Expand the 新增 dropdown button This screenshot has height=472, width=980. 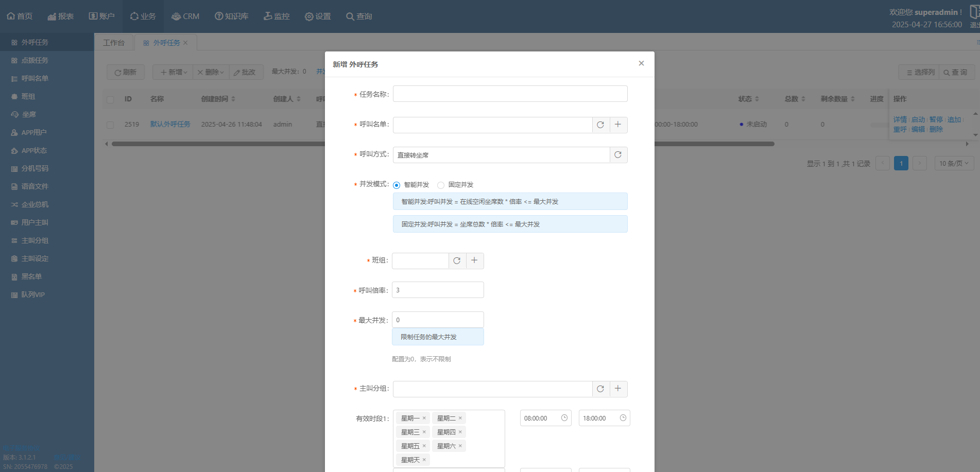pos(173,72)
